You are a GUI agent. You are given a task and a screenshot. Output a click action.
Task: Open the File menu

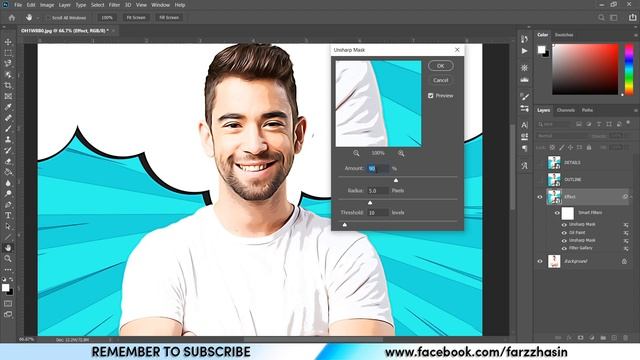[18, 5]
